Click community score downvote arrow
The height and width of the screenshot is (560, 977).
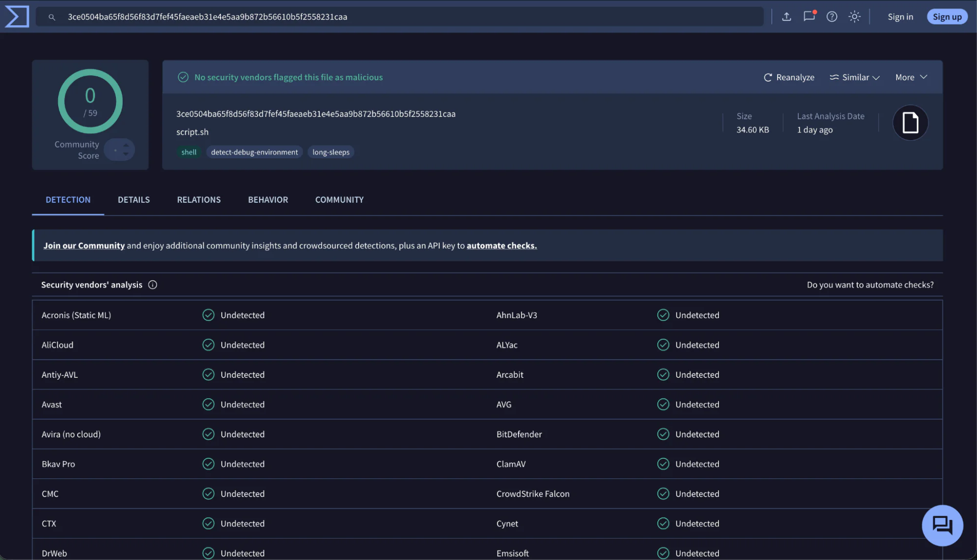pyautogui.click(x=126, y=154)
